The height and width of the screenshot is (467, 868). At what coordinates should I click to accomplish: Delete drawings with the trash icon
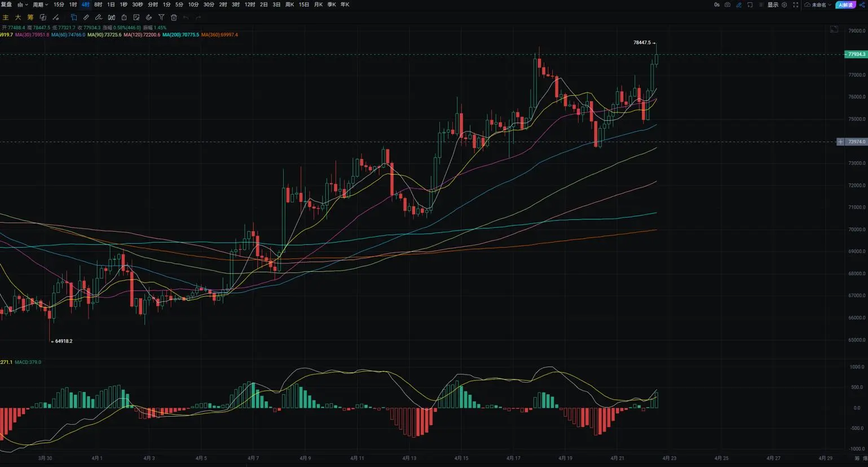174,17
